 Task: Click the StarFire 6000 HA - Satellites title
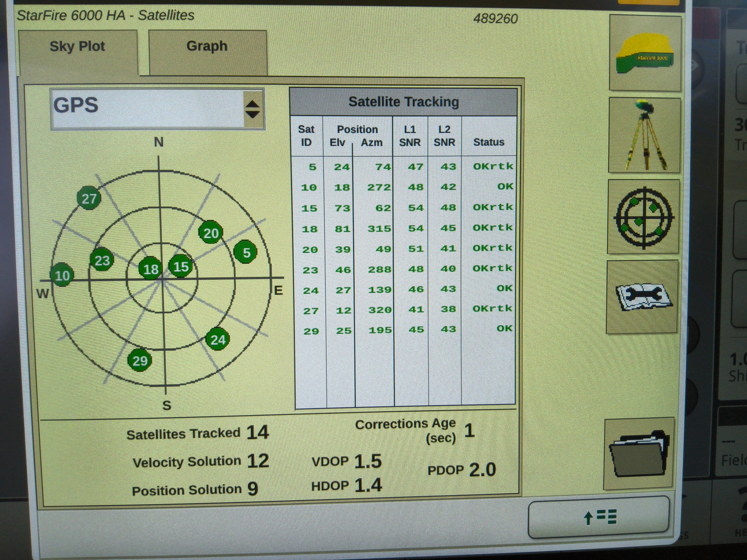pos(105,15)
